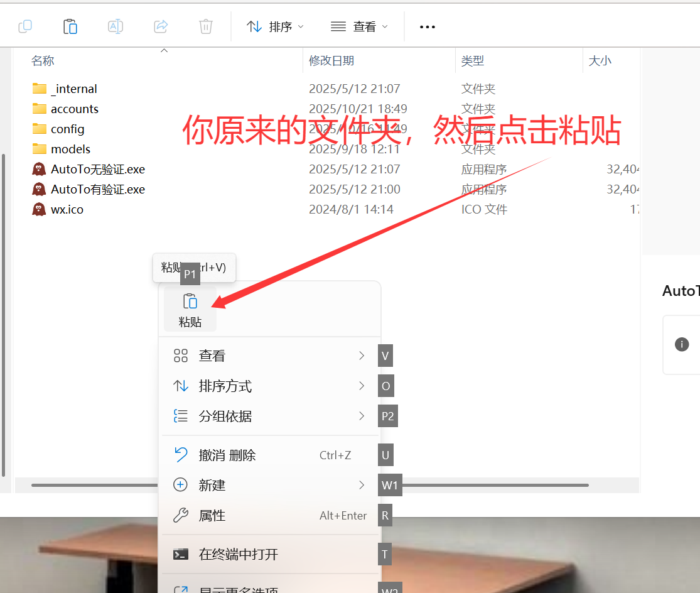
Task: Open the 排序 sort dropdown
Action: (275, 26)
